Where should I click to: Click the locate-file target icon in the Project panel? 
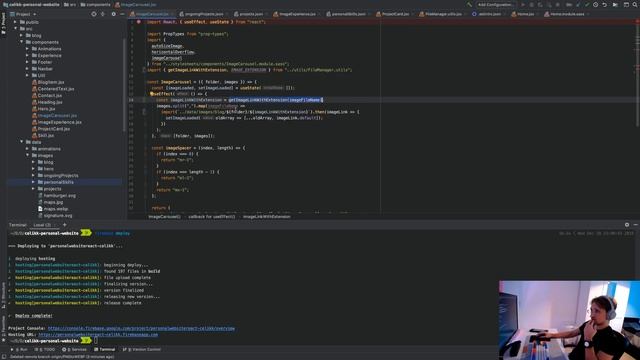94,14
